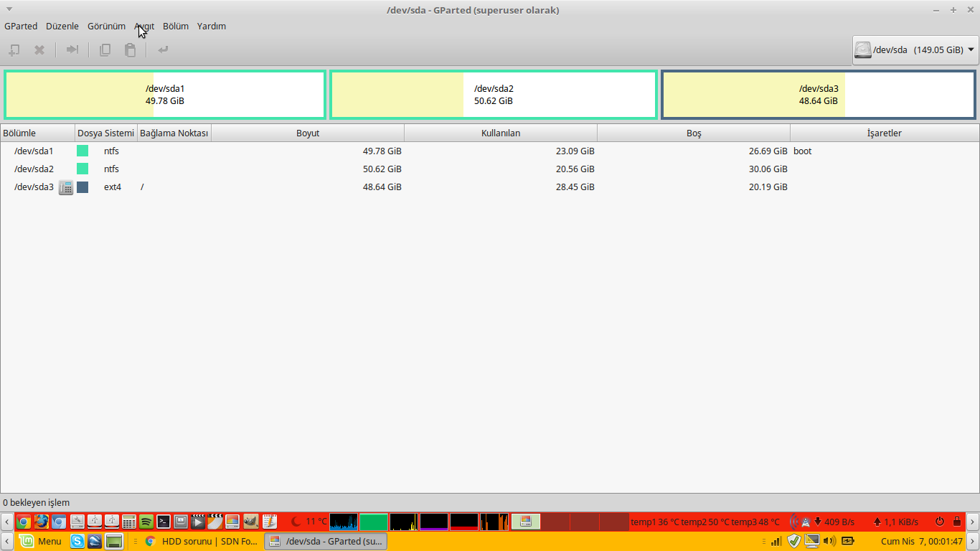Click the Copy partition toolbar icon
The image size is (980, 551).
(105, 50)
